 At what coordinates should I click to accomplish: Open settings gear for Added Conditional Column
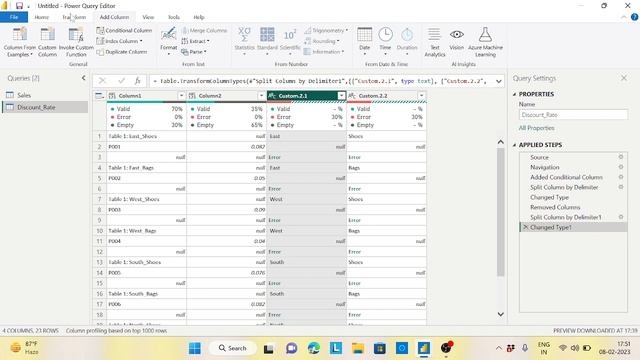coord(621,177)
